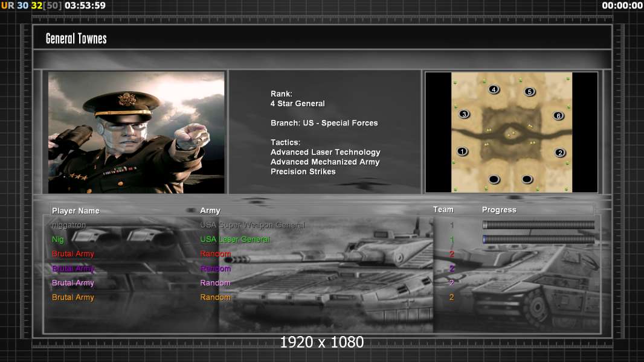Click the desert map preview thumbnail

tap(511, 132)
